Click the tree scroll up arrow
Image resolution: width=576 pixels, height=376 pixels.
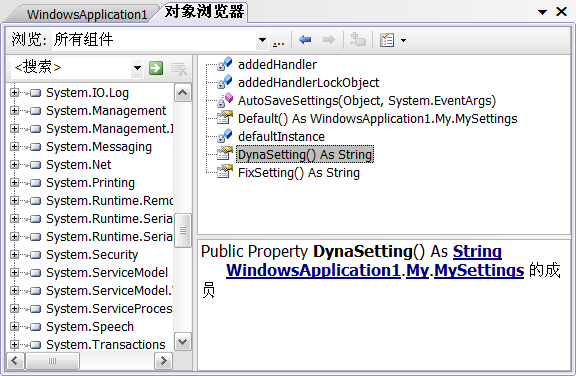click(x=183, y=93)
